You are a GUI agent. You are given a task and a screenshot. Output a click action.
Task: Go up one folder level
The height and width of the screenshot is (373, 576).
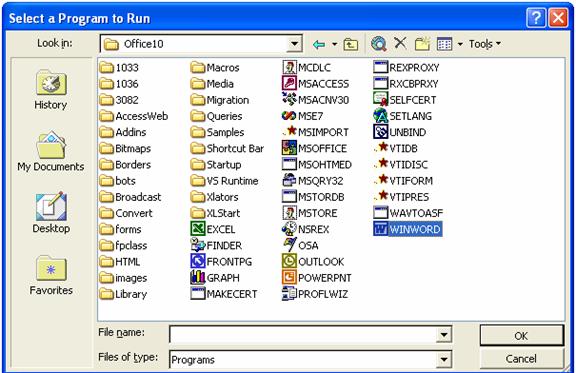point(350,44)
